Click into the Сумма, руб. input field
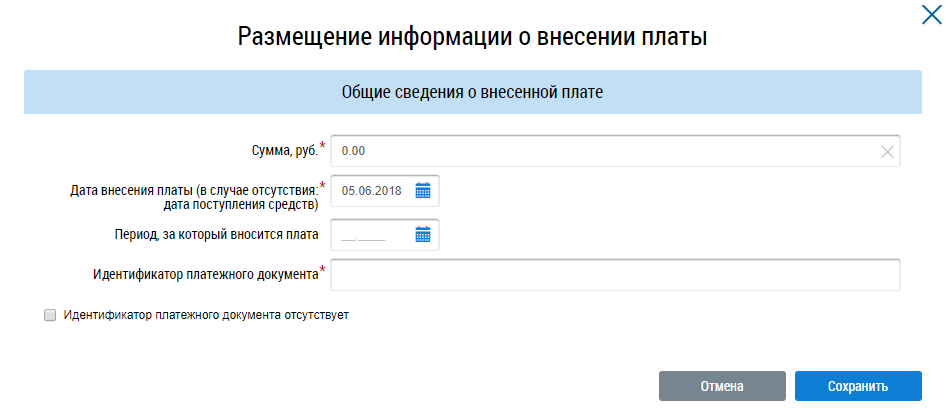This screenshot has height=420, width=949. click(615, 151)
